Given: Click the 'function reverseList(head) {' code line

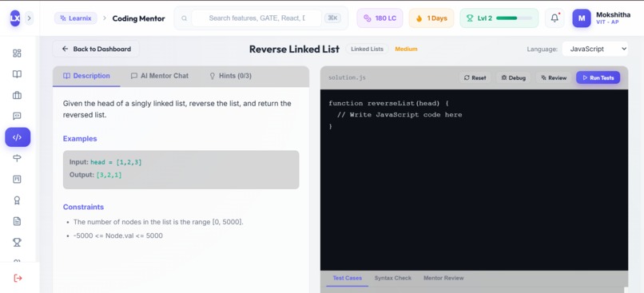Looking at the screenshot, I should tap(388, 103).
